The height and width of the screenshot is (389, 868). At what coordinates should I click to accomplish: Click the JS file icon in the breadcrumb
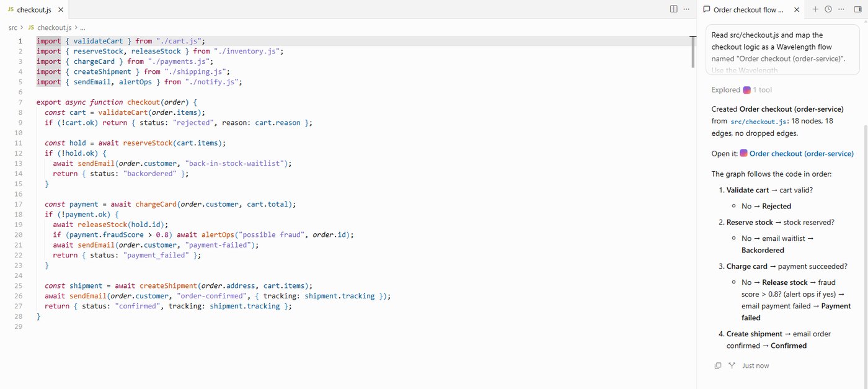31,27
